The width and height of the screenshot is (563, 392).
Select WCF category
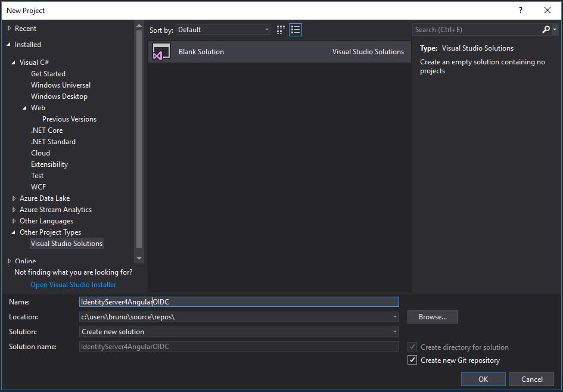[x=38, y=187]
